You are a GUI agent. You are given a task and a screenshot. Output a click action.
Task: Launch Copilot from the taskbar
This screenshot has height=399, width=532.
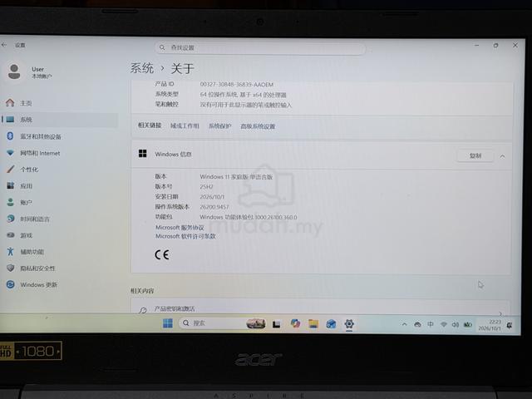[295, 323]
